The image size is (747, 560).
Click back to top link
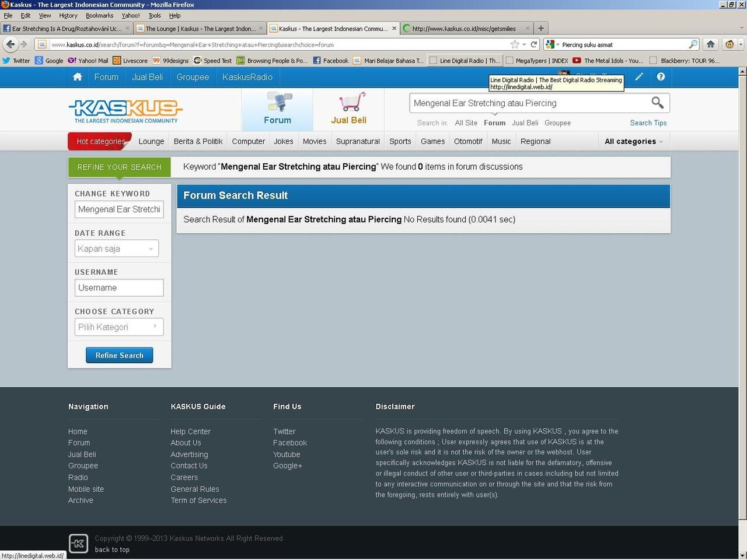click(112, 549)
